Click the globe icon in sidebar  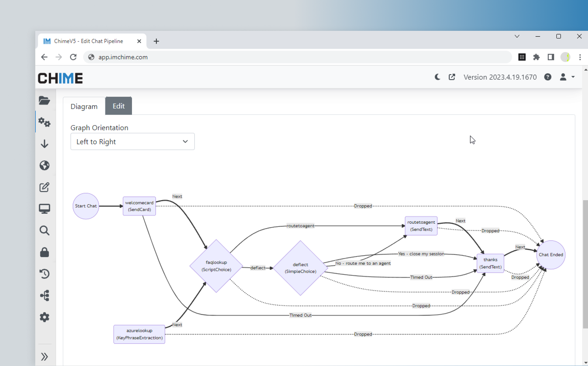tap(44, 165)
